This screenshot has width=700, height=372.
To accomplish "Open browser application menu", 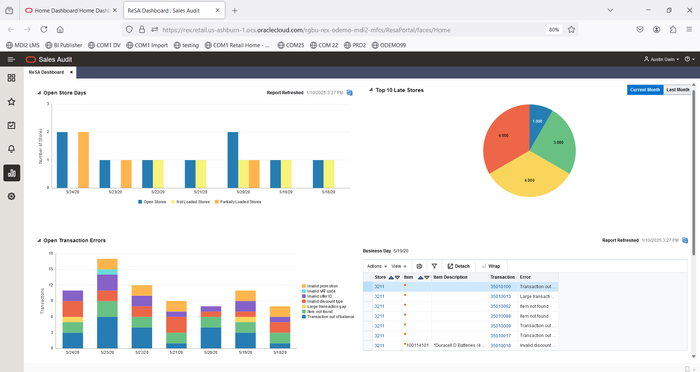I will [x=689, y=29].
